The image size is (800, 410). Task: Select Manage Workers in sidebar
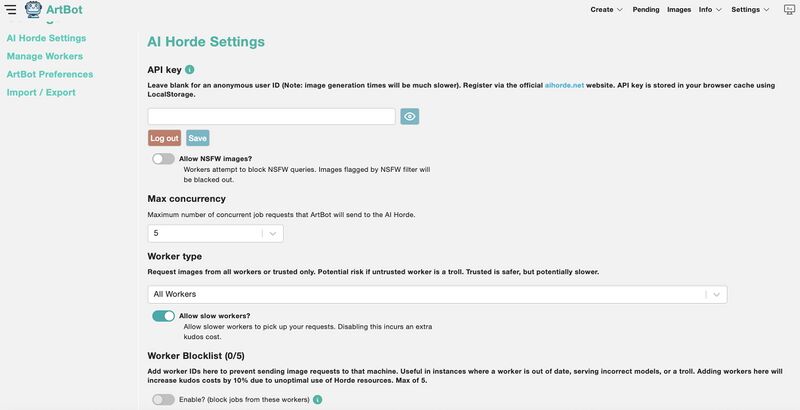pyautogui.click(x=44, y=56)
